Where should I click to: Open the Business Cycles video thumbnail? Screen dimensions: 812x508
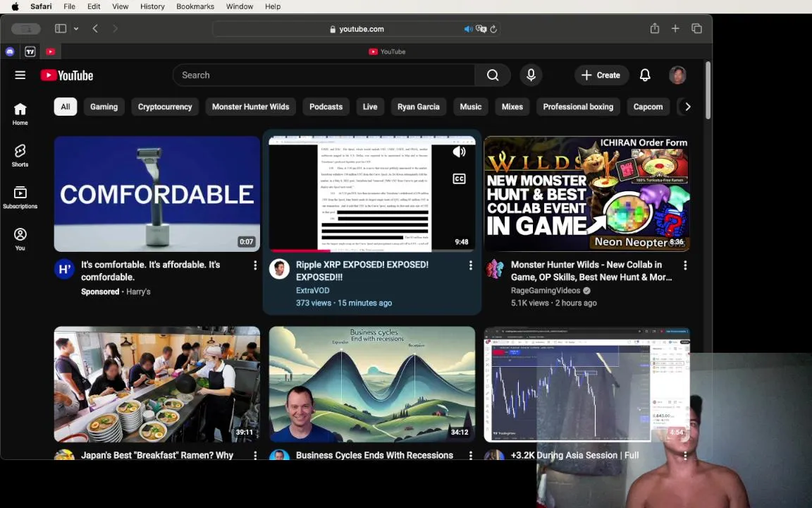[372, 384]
